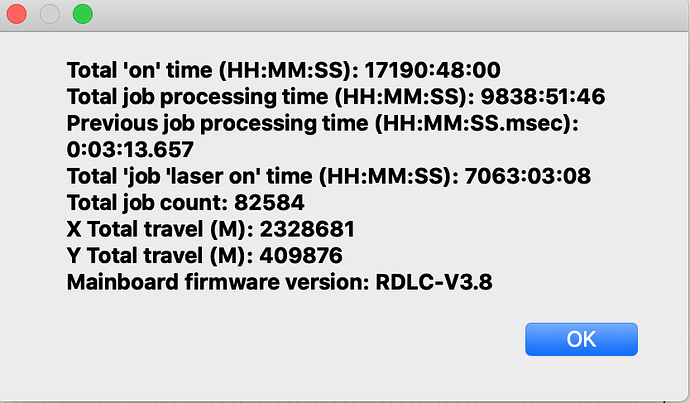Viewport: 690px width, 403px height.
Task: Click the Total job processing time label
Action: [271, 97]
